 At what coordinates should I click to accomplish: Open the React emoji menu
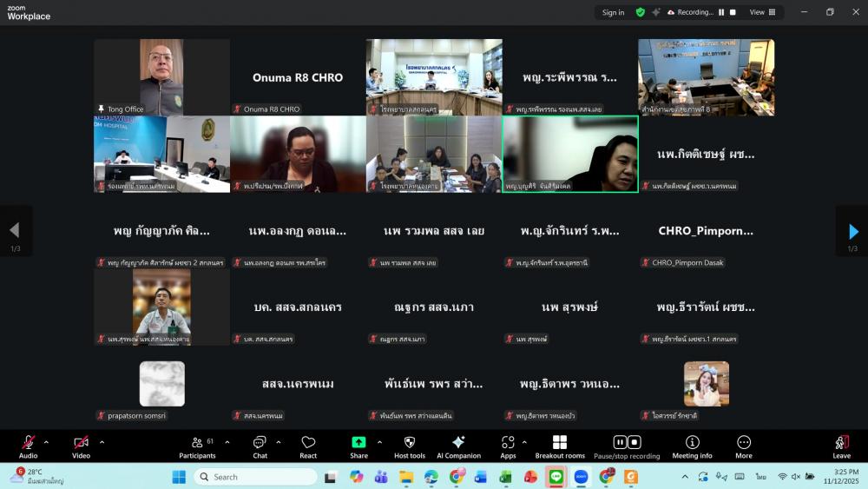[x=308, y=445]
